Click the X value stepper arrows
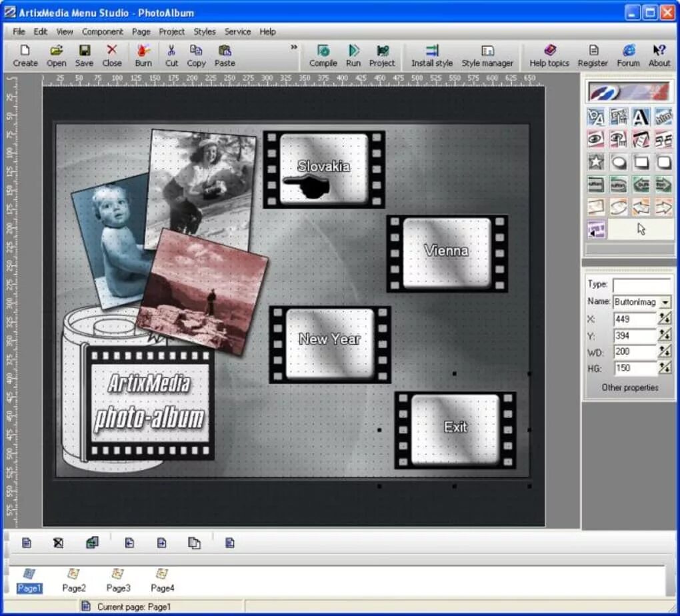680x616 pixels. (x=665, y=319)
